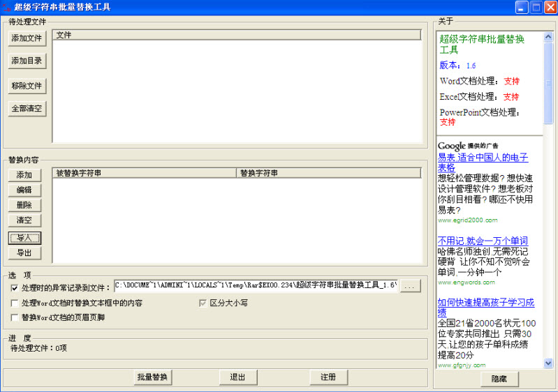Click the application icon in title bar
This screenshot has width=558, height=392.
point(7,7)
